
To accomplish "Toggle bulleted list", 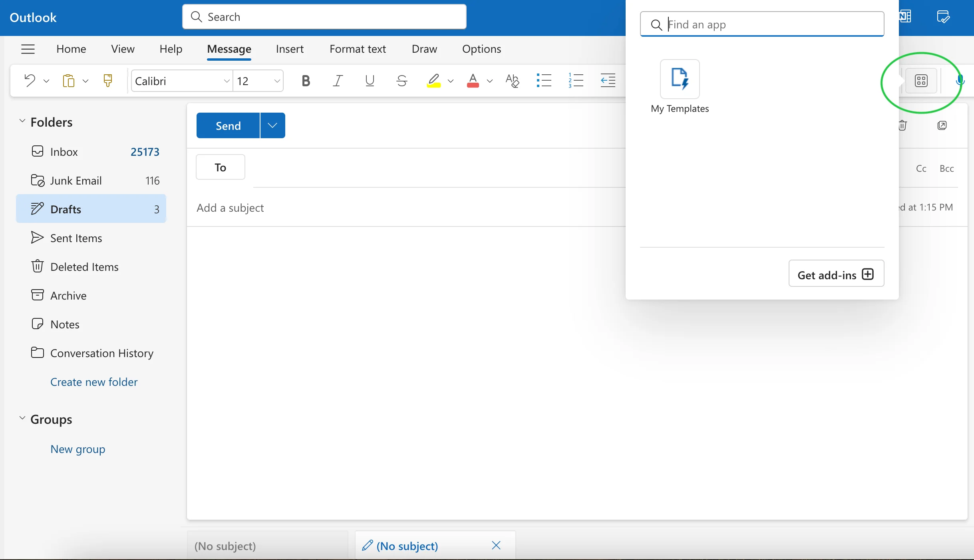I will (544, 81).
